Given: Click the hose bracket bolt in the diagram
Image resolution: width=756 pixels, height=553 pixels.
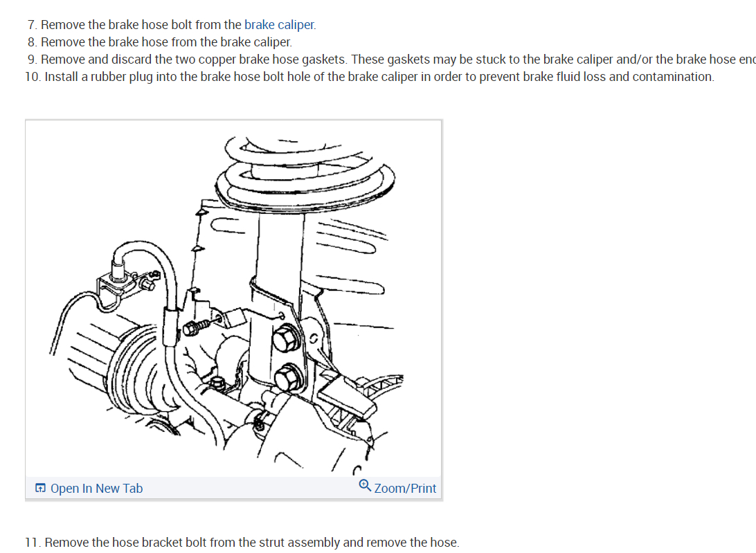Looking at the screenshot, I should [196, 327].
